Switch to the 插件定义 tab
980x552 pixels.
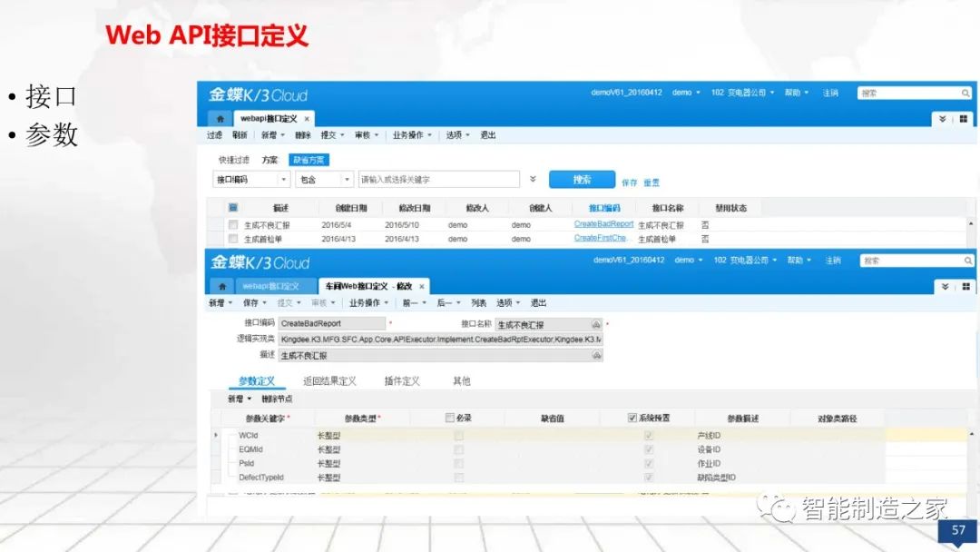(x=400, y=380)
